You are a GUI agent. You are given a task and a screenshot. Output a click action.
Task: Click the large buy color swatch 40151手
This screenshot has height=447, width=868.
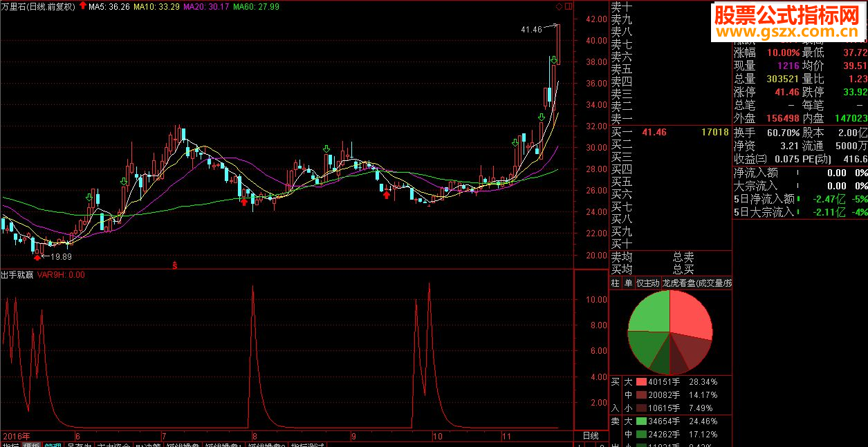click(641, 381)
